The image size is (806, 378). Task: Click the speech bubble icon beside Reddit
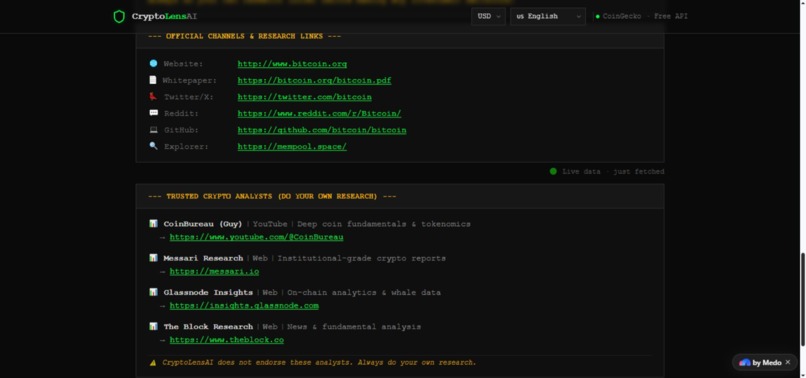[153, 113]
